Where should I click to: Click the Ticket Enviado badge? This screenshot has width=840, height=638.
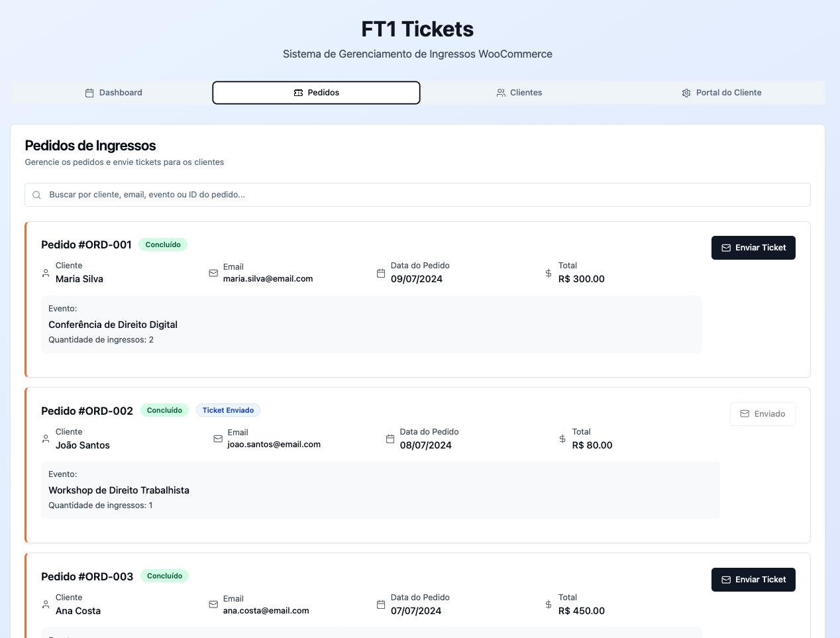point(228,411)
